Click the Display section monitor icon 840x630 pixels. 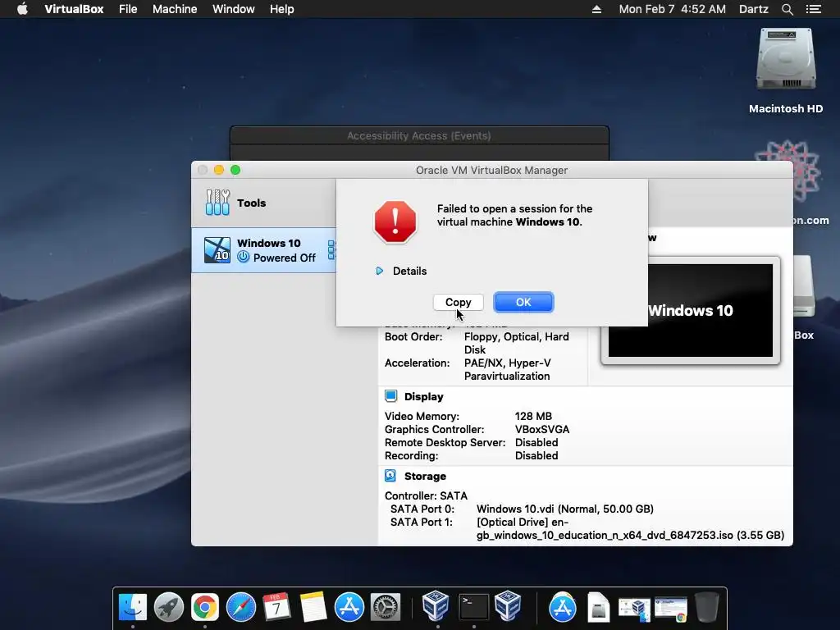point(391,396)
